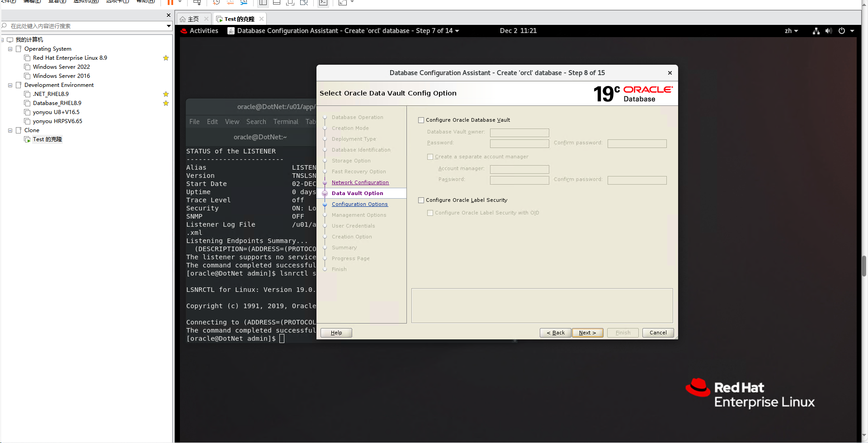Click the Java app icon in top bar
868x443 pixels.
231,31
